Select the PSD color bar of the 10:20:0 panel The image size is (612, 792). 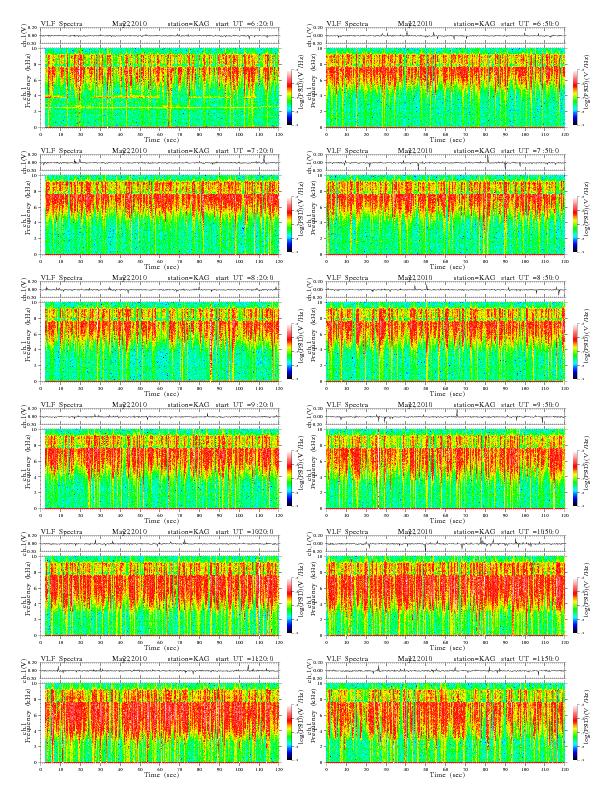[289, 605]
